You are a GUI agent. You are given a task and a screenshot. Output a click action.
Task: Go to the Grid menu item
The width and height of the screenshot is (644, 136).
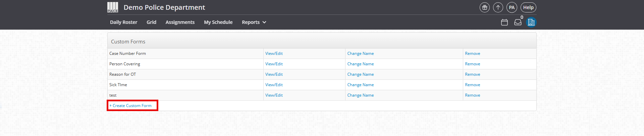(151, 22)
